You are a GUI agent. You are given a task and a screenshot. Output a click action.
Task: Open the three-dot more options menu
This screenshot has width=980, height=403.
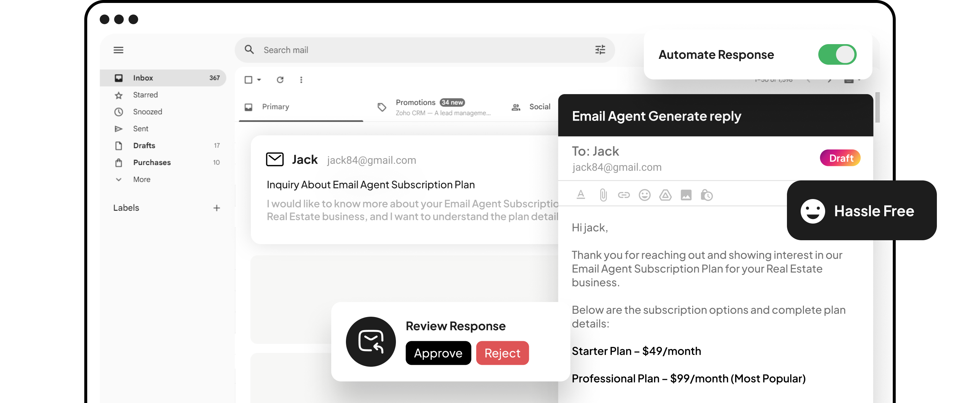pos(301,79)
